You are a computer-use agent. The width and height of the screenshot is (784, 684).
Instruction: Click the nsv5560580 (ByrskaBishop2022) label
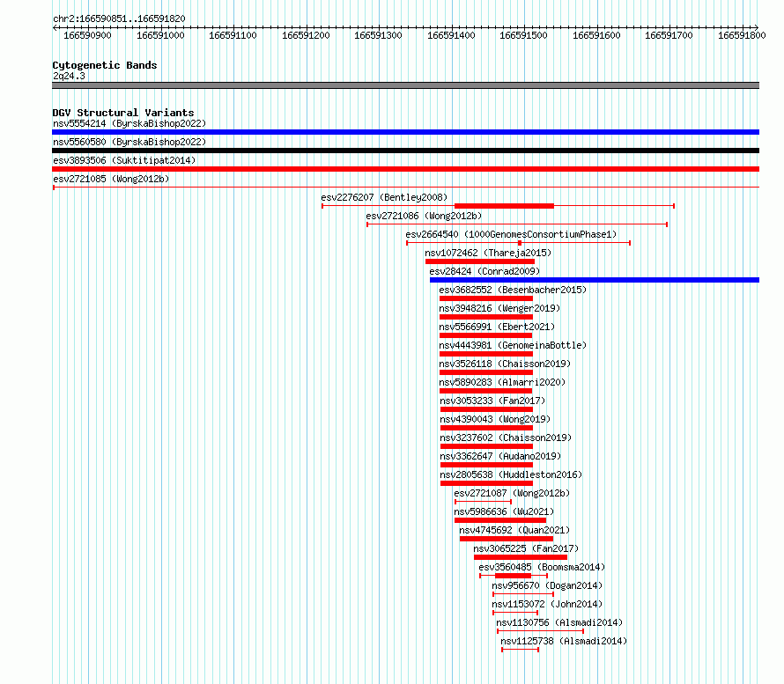point(129,142)
